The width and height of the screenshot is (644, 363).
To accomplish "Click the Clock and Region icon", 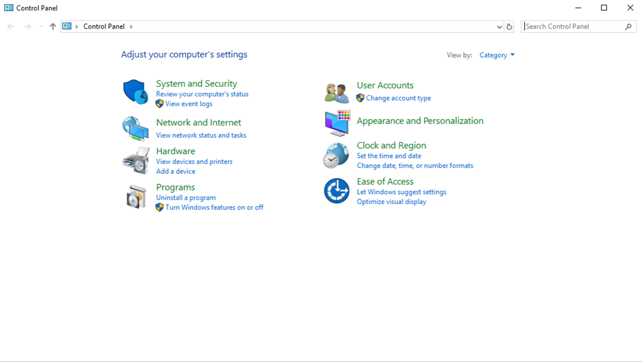I will (x=336, y=154).
